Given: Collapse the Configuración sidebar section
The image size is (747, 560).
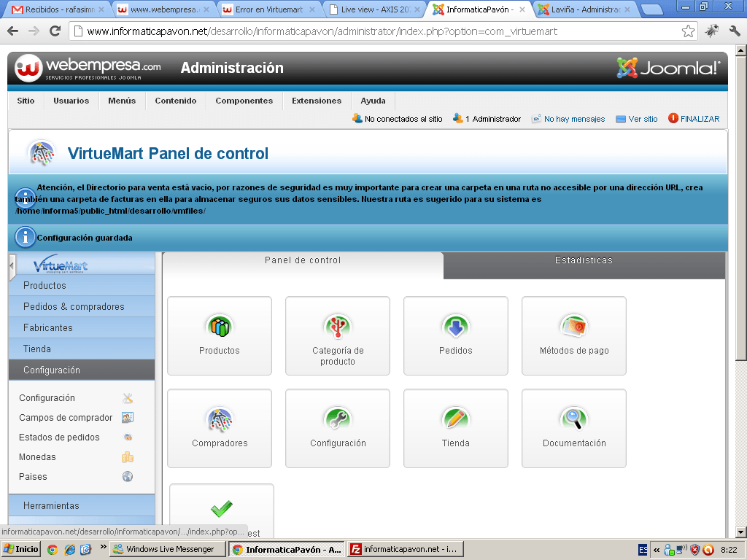Looking at the screenshot, I should pyautogui.click(x=82, y=370).
